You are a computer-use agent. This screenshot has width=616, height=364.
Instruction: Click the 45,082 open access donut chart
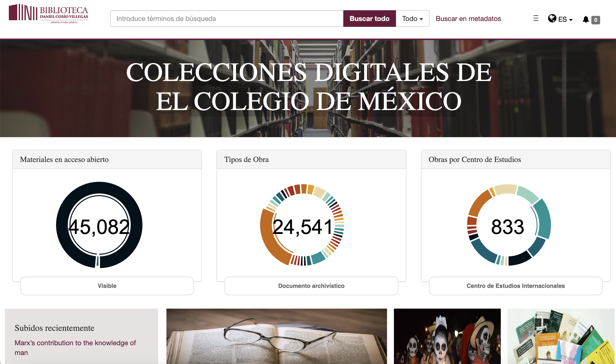pos(99,225)
